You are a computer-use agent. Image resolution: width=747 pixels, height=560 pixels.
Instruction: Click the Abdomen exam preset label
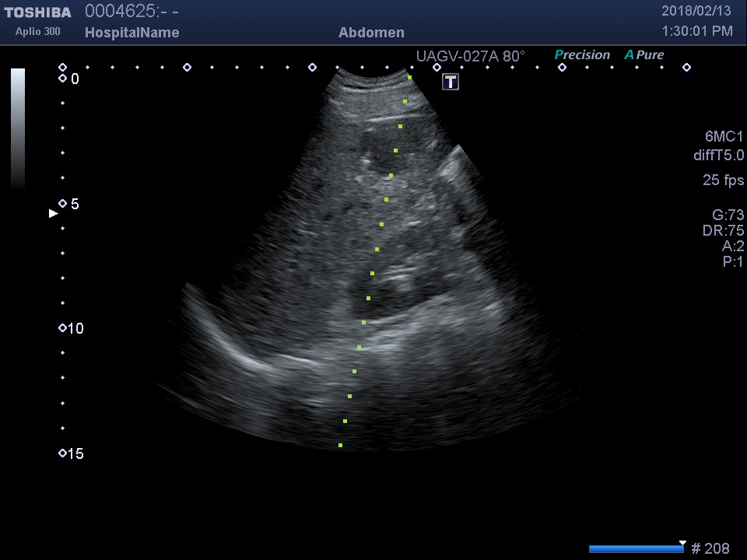(x=371, y=33)
